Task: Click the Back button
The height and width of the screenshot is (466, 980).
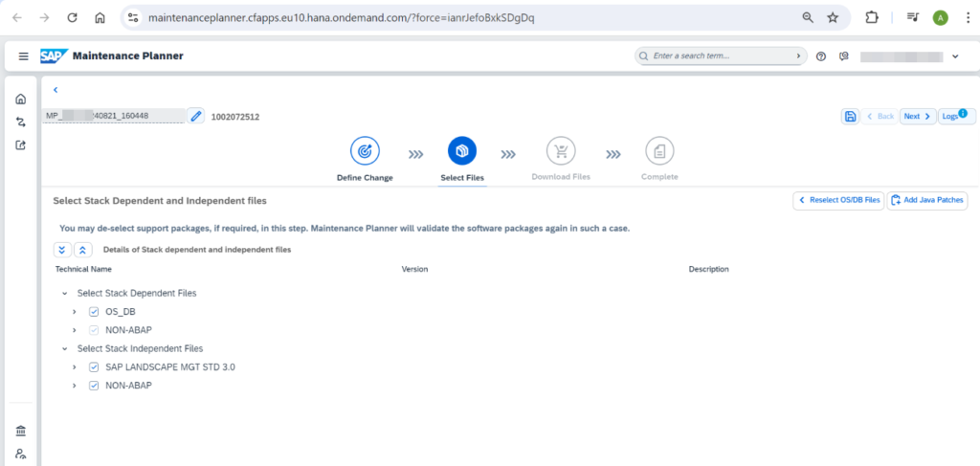Action: 880,116
